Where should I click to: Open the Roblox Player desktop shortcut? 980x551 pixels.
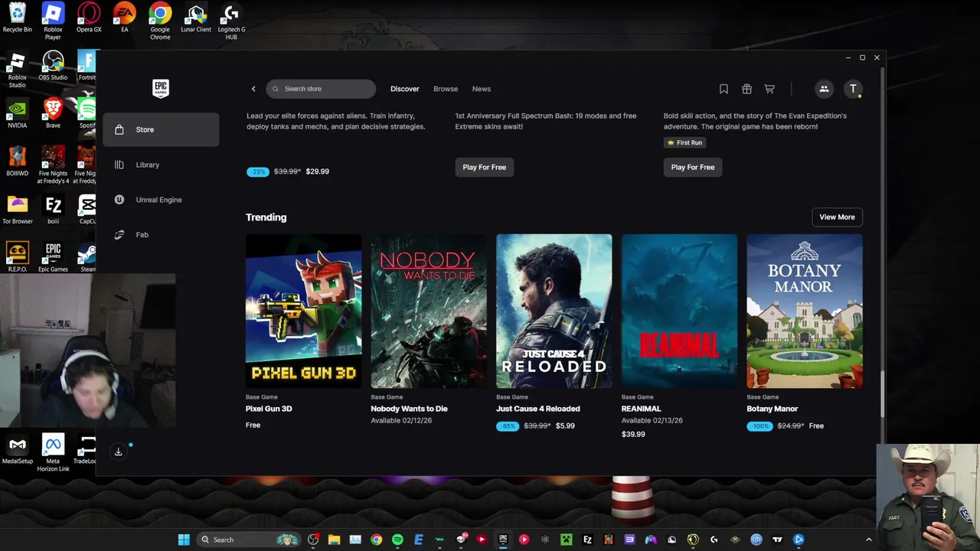53,21
